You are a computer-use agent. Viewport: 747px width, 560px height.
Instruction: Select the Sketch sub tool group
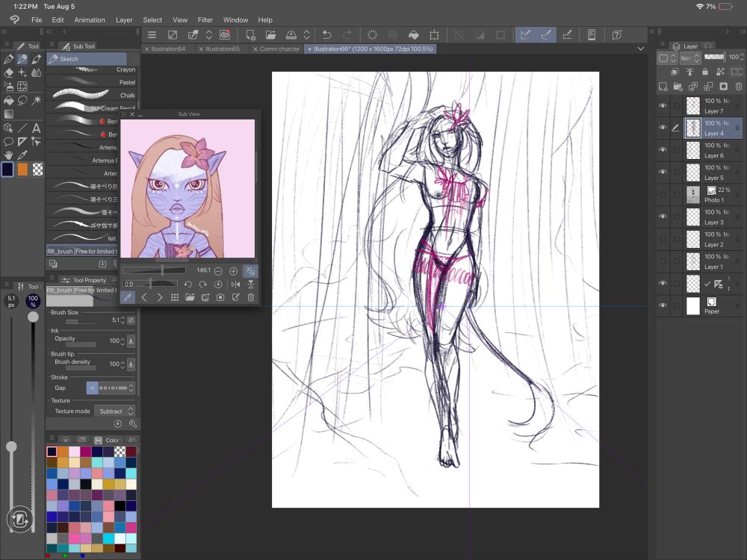87,59
